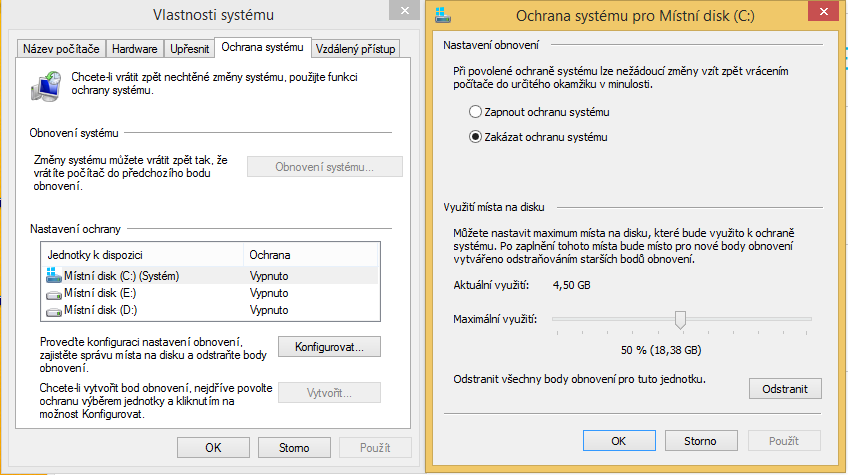Click the Windows drive icon for disk C:

(53, 275)
